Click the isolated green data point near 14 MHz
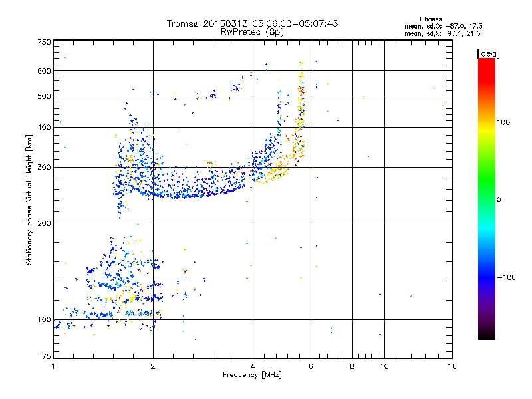Viewport: 532px width, 399px height. point(434,88)
